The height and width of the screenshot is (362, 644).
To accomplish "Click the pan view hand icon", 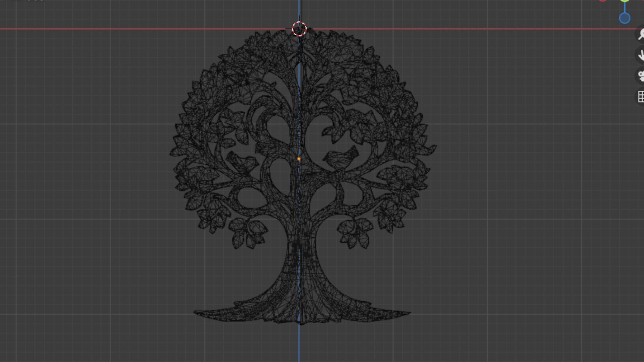I will pos(640,55).
